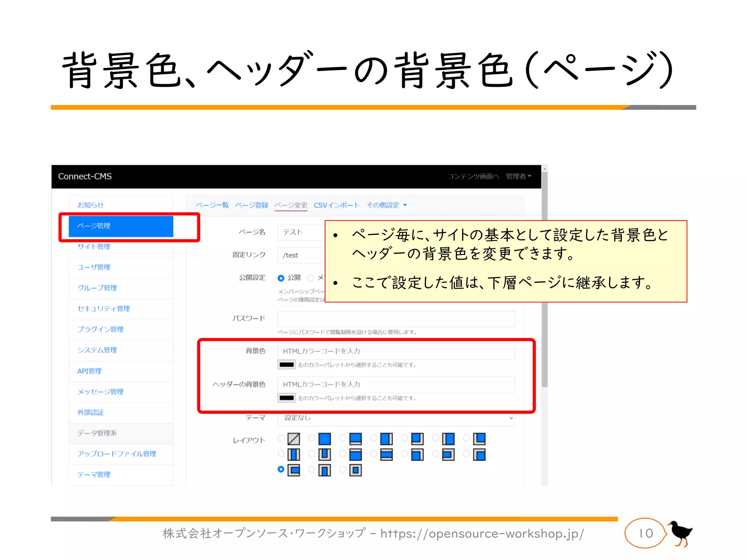Image resolution: width=747 pixels, height=560 pixels.
Task: Open ユーザ管理 in the sidebar
Action: (121, 267)
